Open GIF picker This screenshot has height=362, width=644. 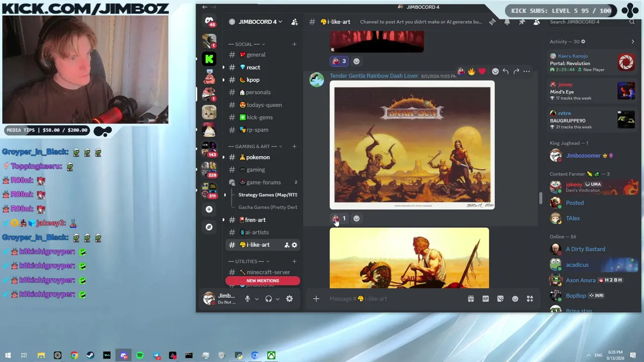[486, 299]
